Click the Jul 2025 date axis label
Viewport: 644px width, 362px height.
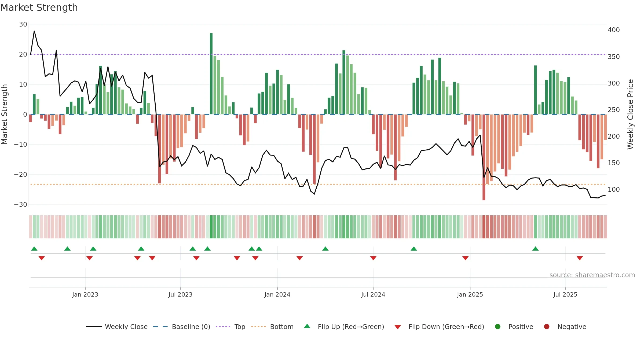click(565, 295)
